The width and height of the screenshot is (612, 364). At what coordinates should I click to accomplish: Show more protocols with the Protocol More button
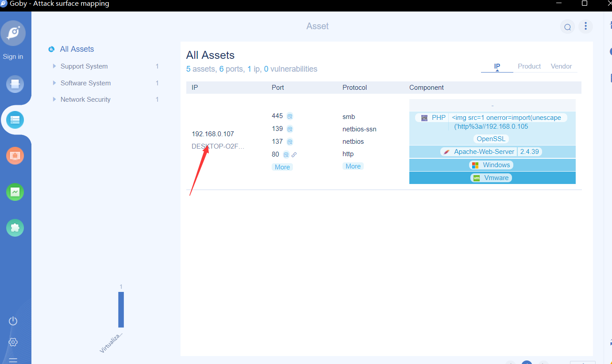(x=353, y=166)
